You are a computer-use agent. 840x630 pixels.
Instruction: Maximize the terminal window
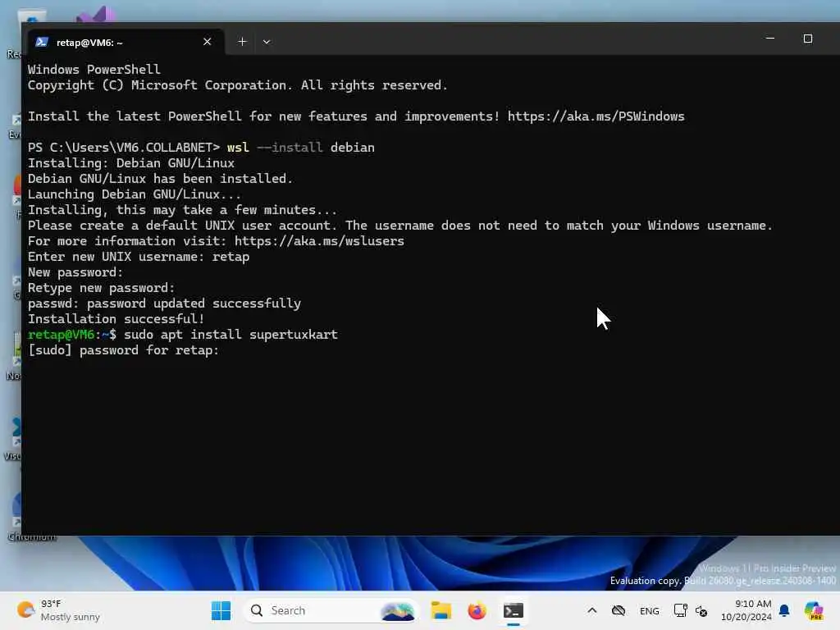click(808, 39)
